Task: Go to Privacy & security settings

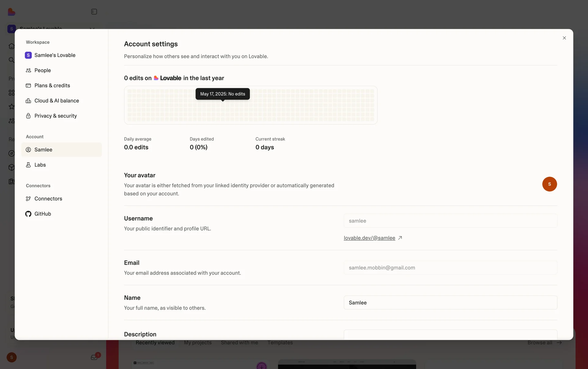Action: (x=55, y=116)
